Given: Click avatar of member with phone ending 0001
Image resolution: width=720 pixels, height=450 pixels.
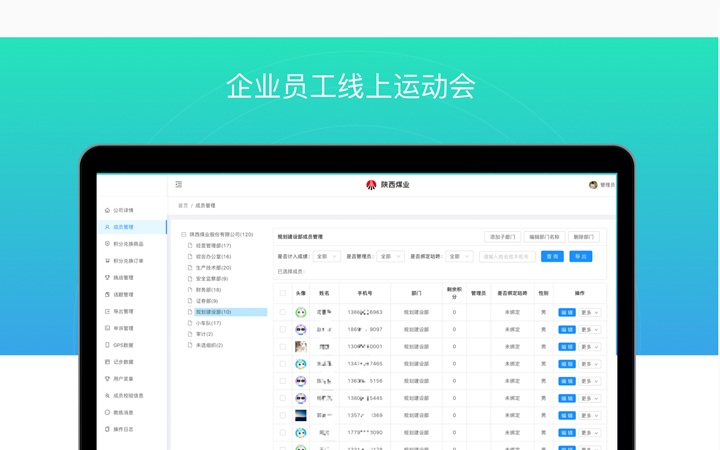Looking at the screenshot, I should (x=301, y=347).
